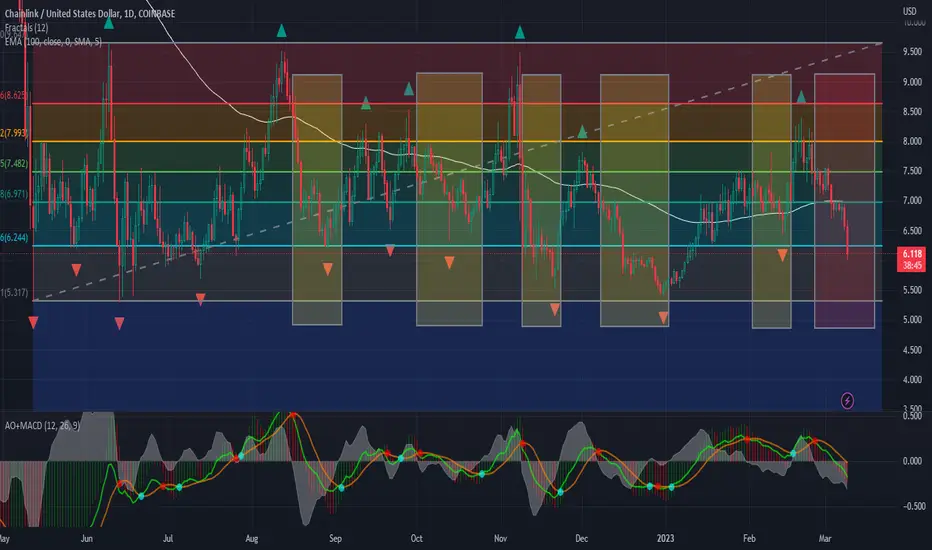
Task: Click the USD currency label on price axis
Action: (909, 11)
